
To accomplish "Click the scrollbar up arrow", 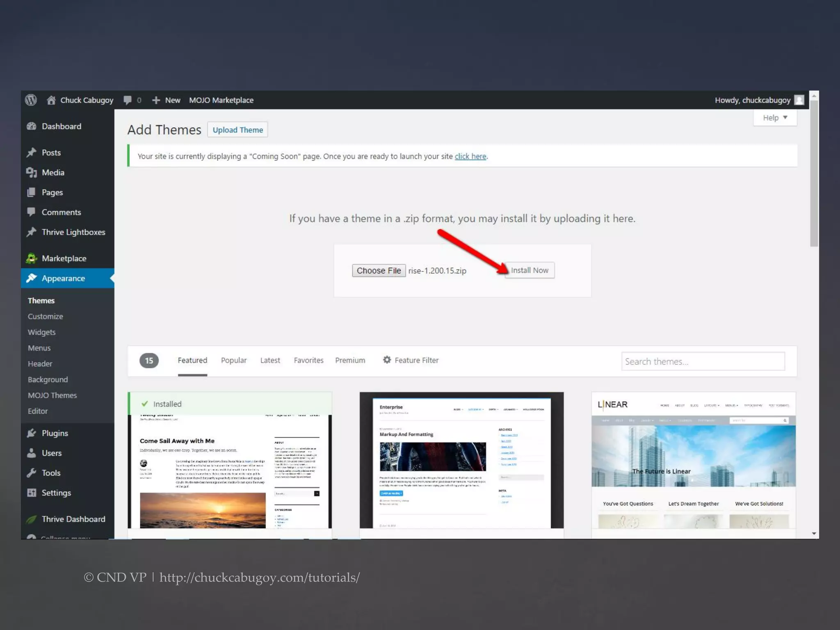I will pos(814,96).
